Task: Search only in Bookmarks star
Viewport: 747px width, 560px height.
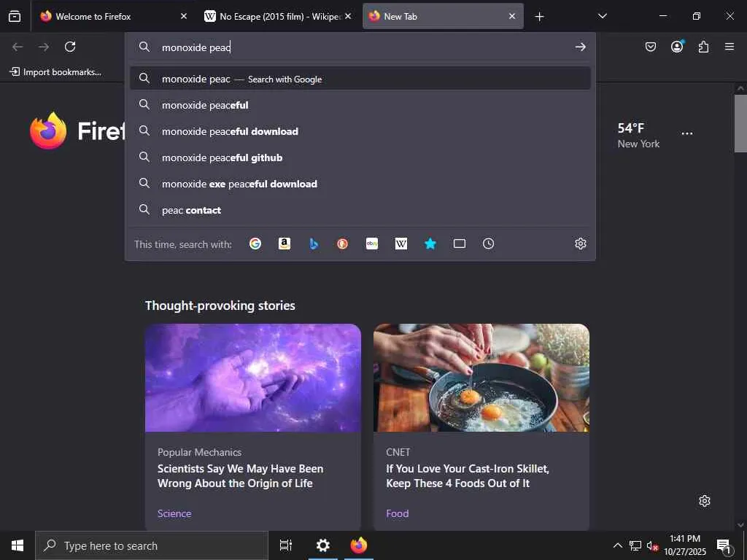Action: tap(430, 244)
